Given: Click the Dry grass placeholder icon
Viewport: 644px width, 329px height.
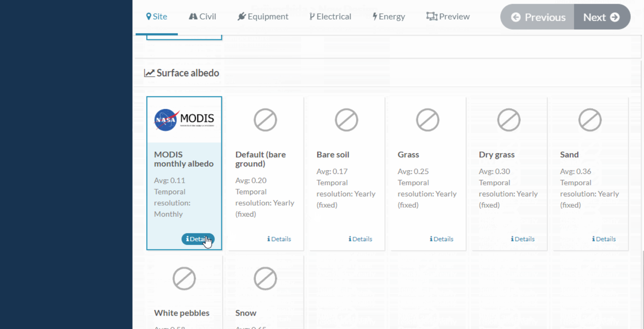Looking at the screenshot, I should click(509, 120).
